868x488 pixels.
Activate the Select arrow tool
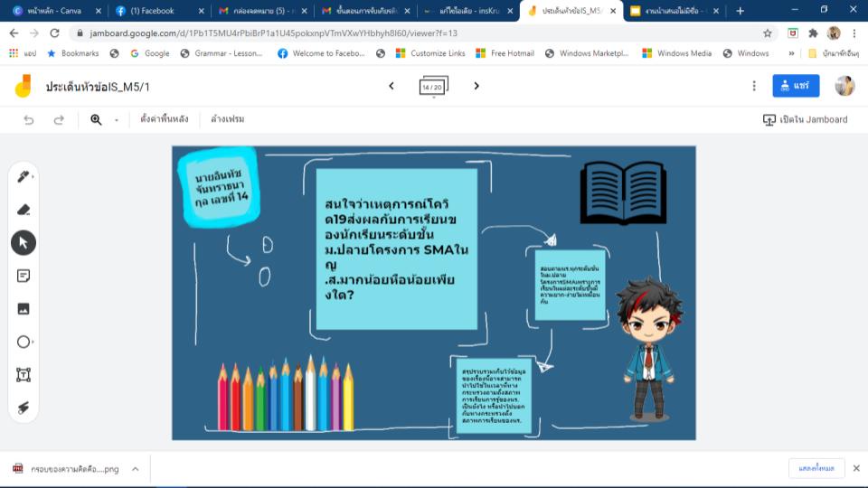tap(24, 242)
